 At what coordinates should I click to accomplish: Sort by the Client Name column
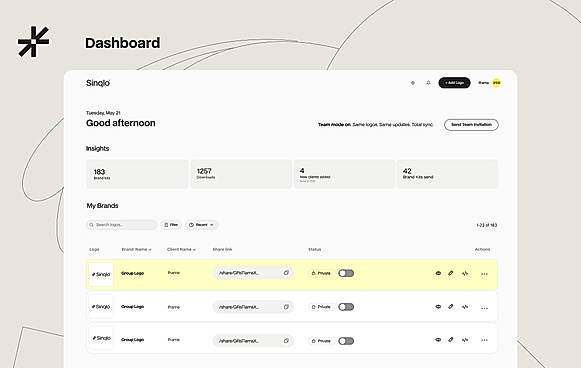click(x=181, y=249)
